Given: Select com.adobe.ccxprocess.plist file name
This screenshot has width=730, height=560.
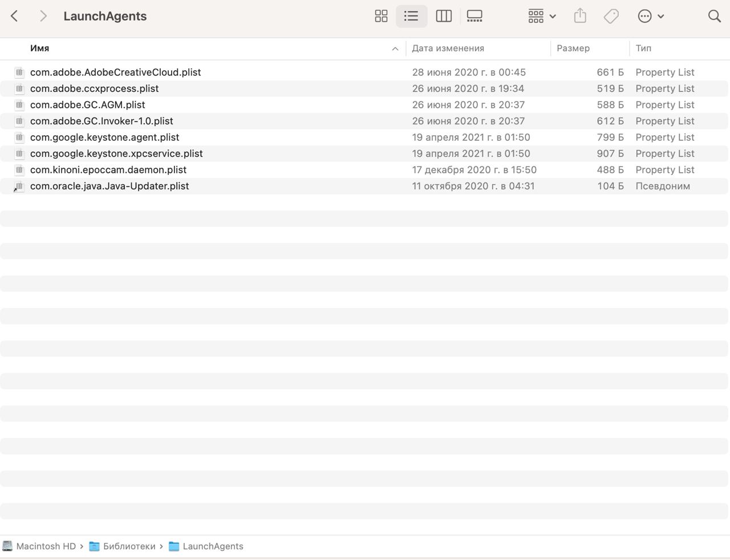Looking at the screenshot, I should pyautogui.click(x=94, y=88).
